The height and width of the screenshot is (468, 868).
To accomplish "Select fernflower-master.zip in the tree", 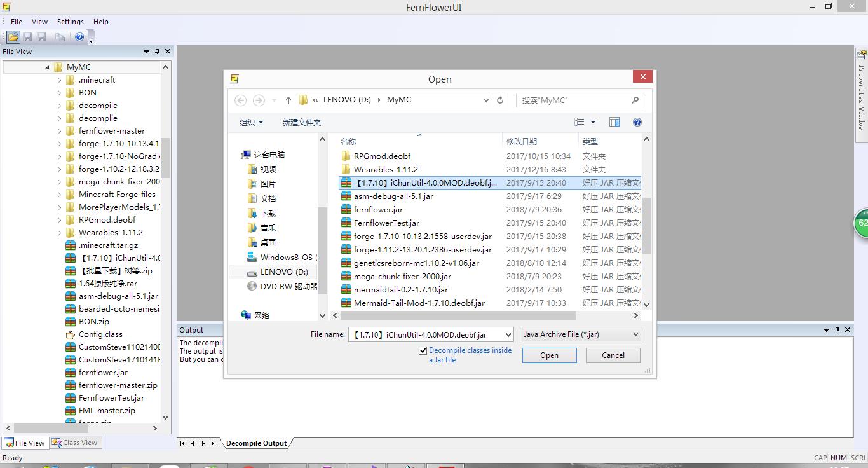I will [118, 385].
